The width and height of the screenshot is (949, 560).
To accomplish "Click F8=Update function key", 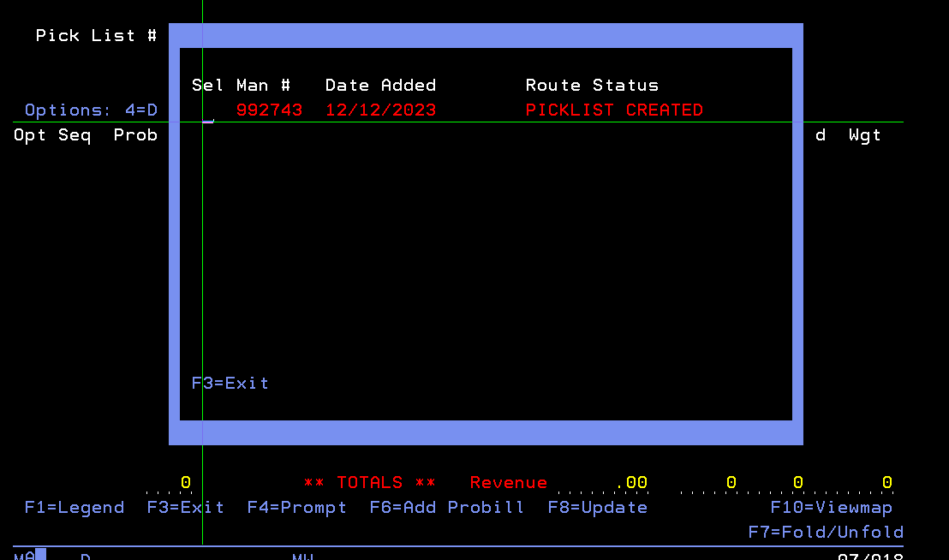I will click(x=597, y=508).
